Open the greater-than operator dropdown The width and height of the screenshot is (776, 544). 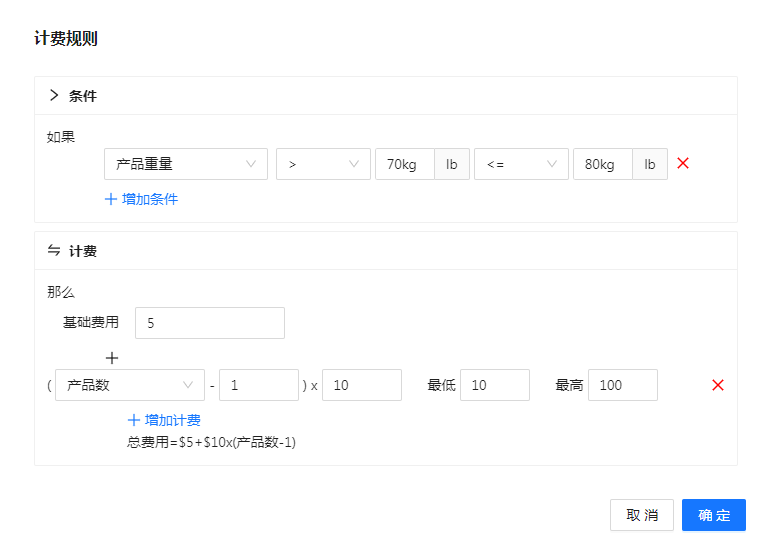[323, 164]
